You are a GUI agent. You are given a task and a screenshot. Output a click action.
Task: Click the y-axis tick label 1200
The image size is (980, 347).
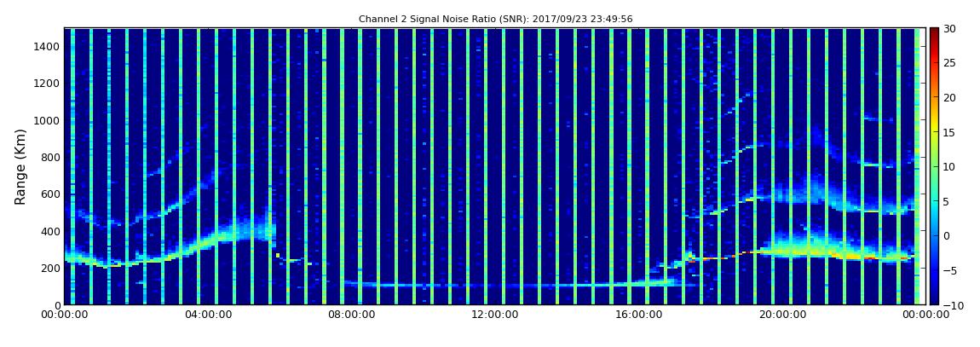48,84
